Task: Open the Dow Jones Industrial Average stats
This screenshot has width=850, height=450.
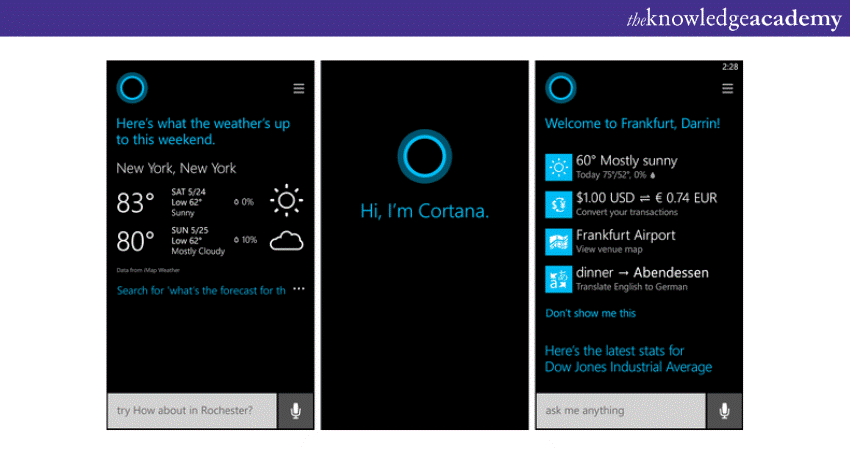Action: point(628,359)
